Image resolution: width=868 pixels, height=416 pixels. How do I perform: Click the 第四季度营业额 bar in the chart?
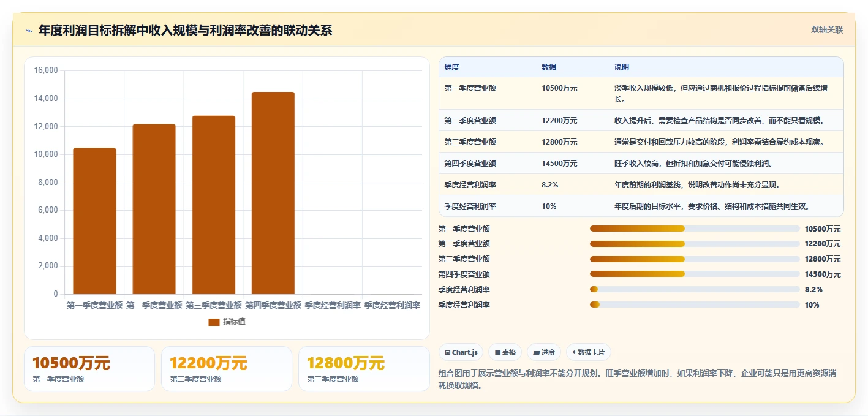[273, 193]
